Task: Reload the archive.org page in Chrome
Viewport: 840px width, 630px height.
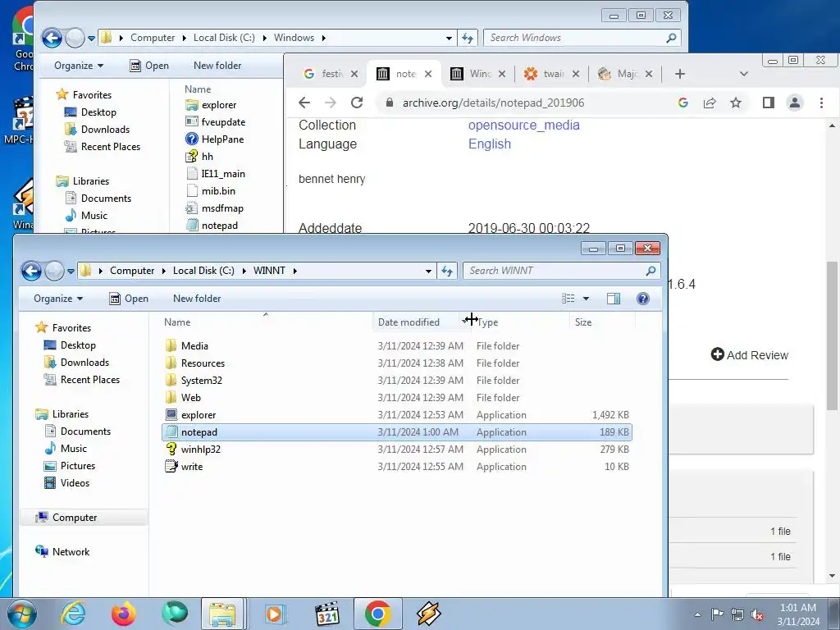Action: (x=357, y=103)
